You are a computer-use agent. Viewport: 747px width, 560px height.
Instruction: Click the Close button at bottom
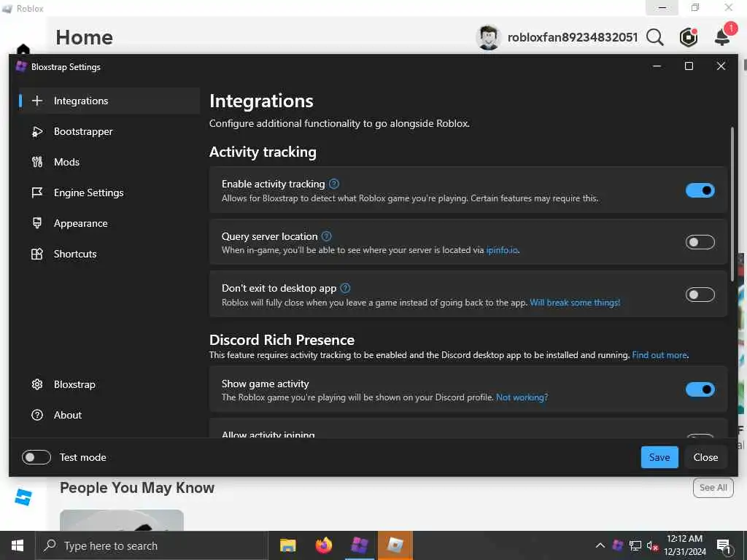(705, 457)
